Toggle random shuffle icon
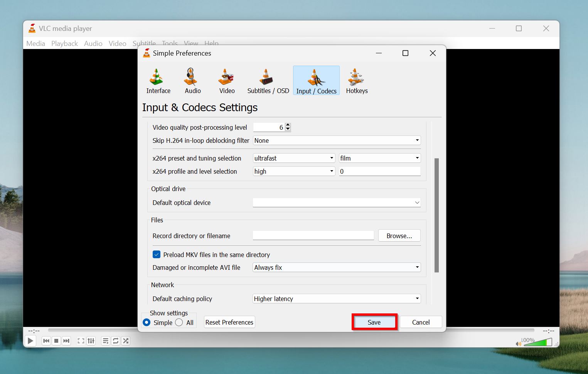This screenshot has width=588, height=374. [126, 341]
